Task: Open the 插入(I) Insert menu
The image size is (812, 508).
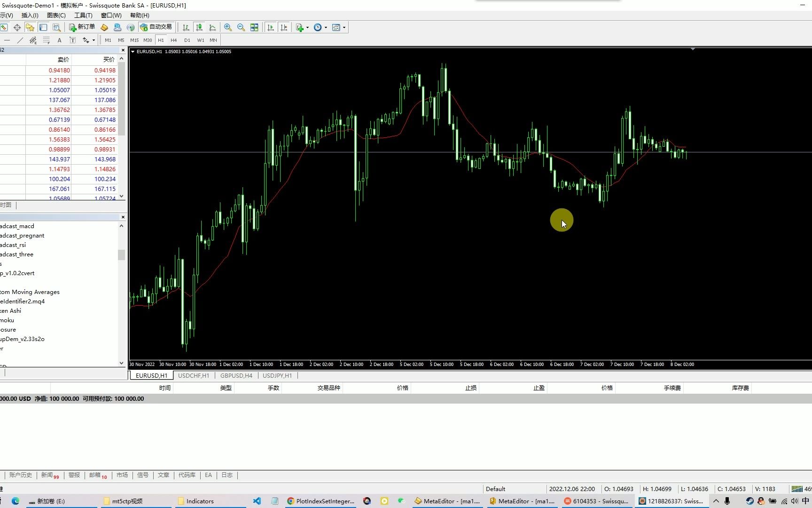Action: [30, 15]
